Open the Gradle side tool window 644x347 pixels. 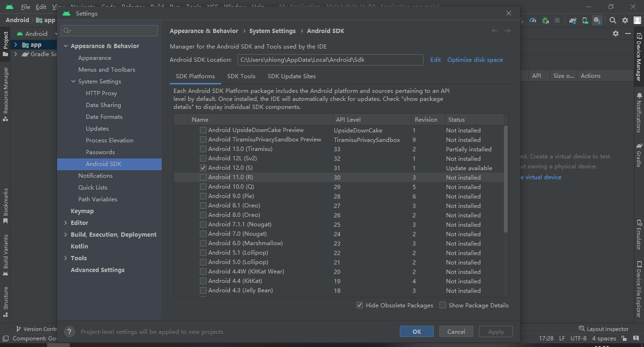point(639,155)
